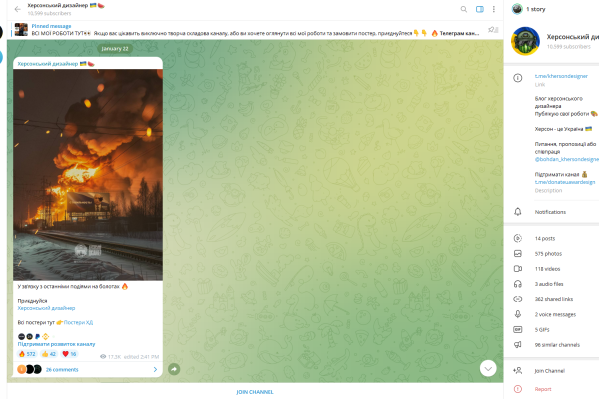Open the 118 videos section
Image resolution: width=599 pixels, height=399 pixels.
[551, 269]
